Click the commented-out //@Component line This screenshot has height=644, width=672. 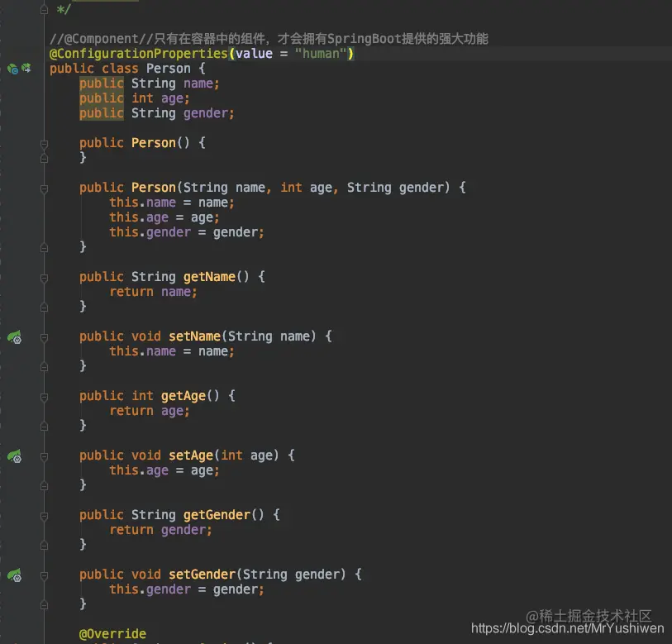(269, 39)
